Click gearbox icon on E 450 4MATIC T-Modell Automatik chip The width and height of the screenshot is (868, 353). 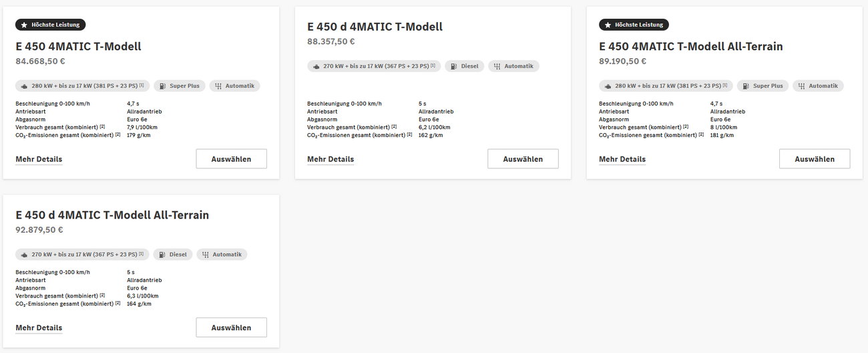[x=218, y=86]
